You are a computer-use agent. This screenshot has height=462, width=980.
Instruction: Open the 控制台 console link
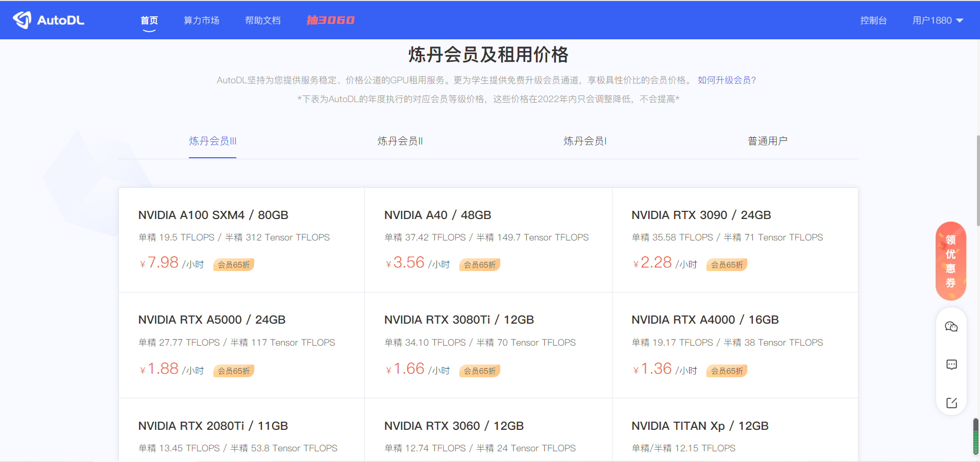[x=873, y=20]
